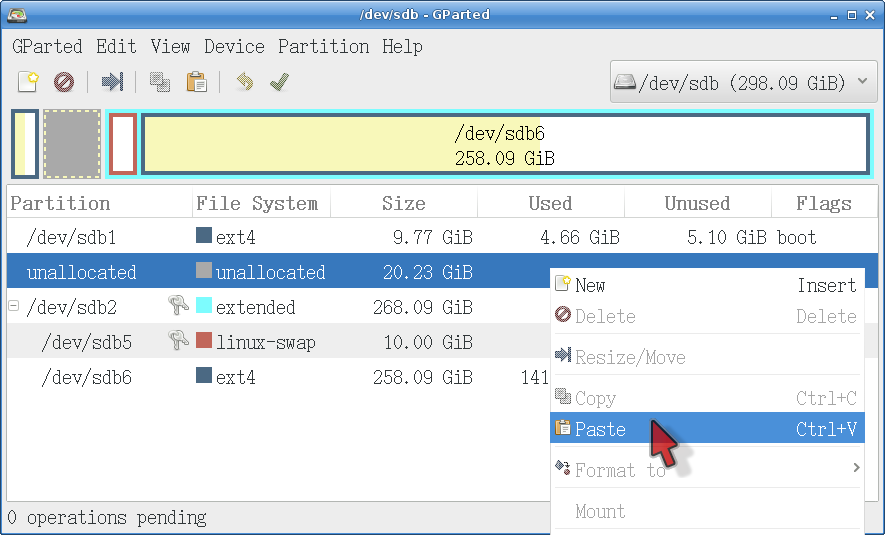The width and height of the screenshot is (885, 535).
Task: Click the New partition toolbar icon
Action: [28, 82]
